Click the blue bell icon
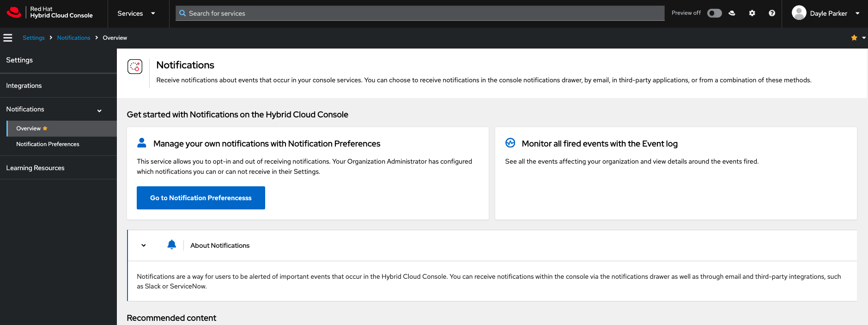 click(171, 245)
